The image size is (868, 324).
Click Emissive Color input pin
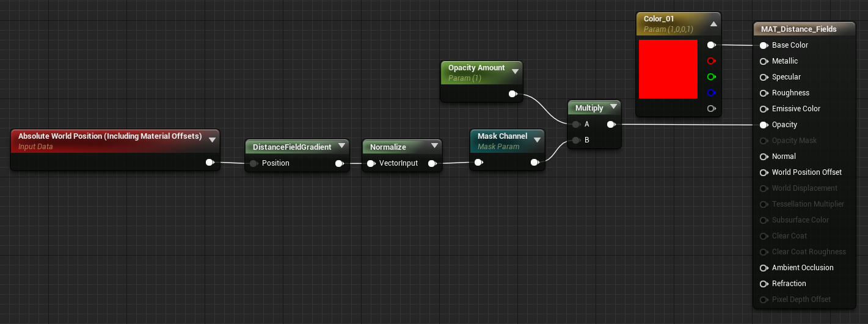pyautogui.click(x=764, y=109)
